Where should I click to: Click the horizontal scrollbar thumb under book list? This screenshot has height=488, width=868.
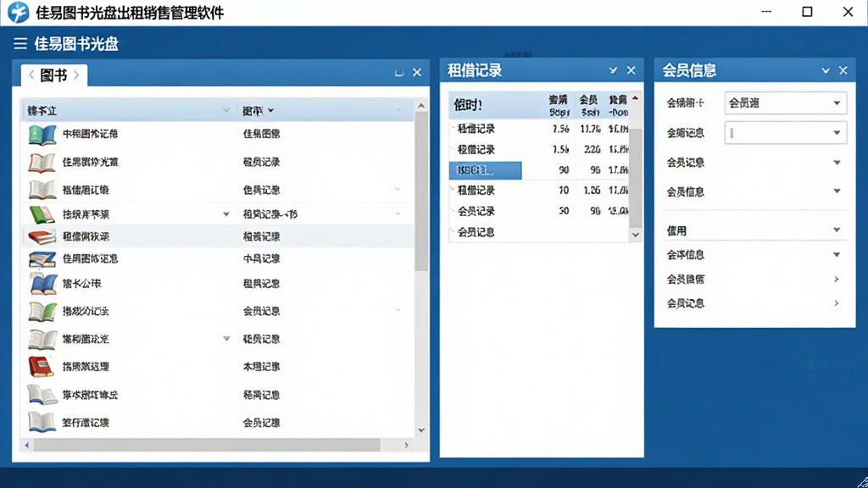click(207, 445)
